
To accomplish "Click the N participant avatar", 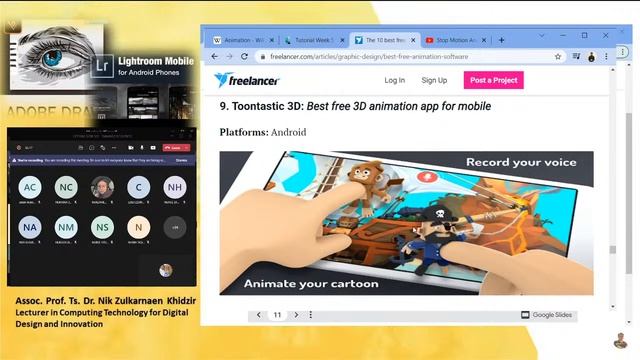I will click(138, 227).
